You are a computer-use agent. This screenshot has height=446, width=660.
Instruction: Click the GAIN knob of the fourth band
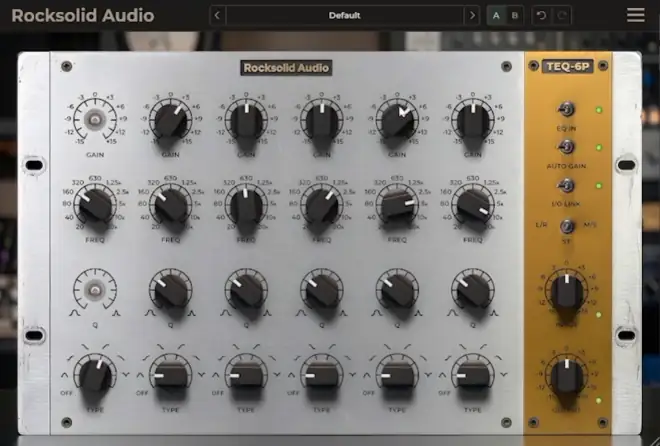click(322, 120)
